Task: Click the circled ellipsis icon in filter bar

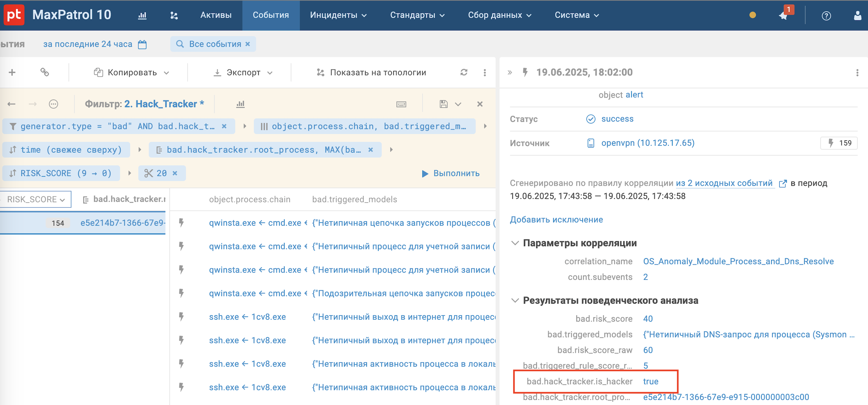Action: coord(54,104)
